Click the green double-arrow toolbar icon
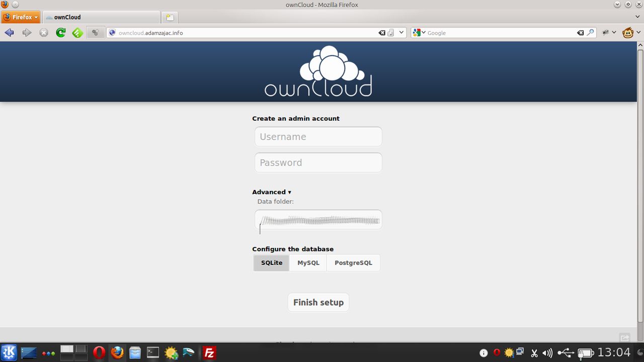 tap(77, 33)
